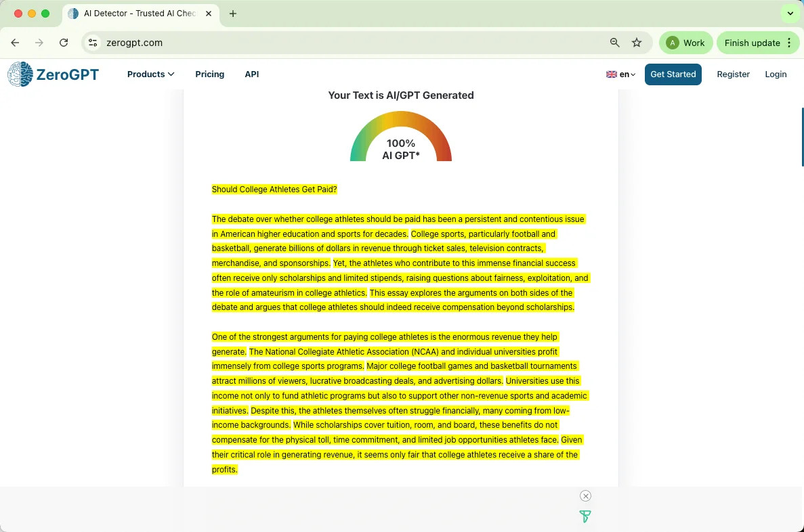Open a new tab with the plus icon
804x532 pixels.
[x=233, y=14]
